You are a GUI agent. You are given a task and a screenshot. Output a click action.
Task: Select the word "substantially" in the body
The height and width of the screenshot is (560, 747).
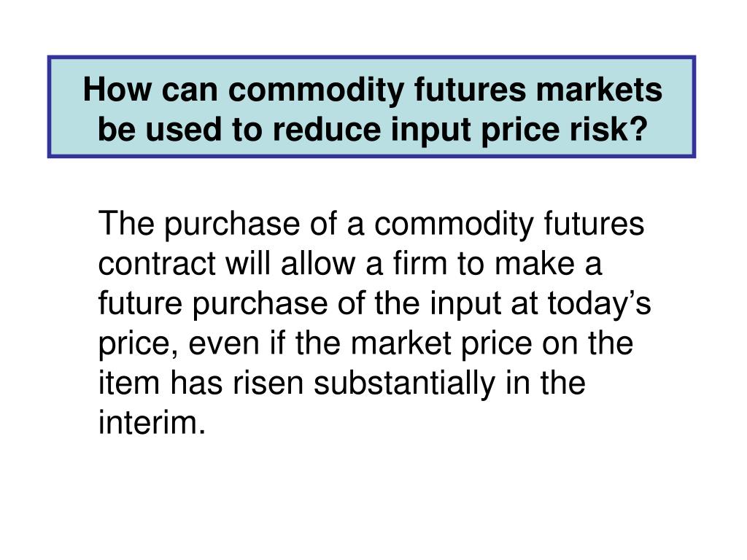coord(404,384)
